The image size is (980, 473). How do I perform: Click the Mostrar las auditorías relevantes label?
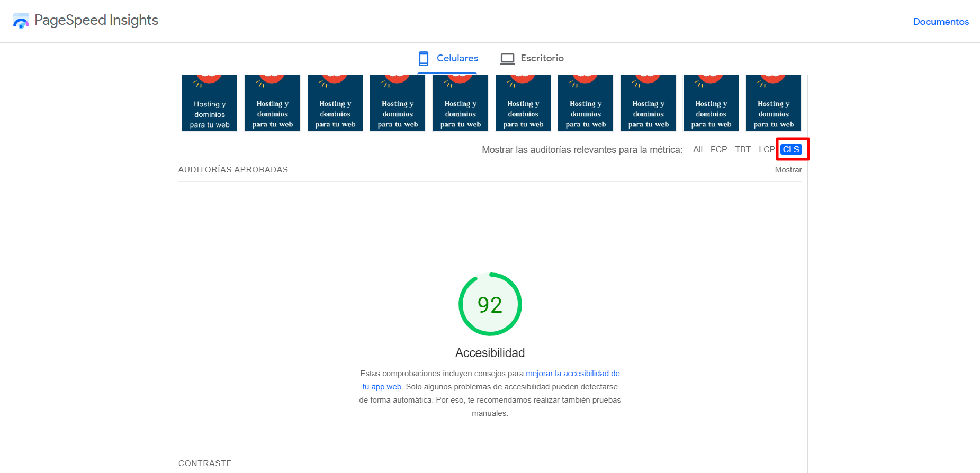click(582, 150)
